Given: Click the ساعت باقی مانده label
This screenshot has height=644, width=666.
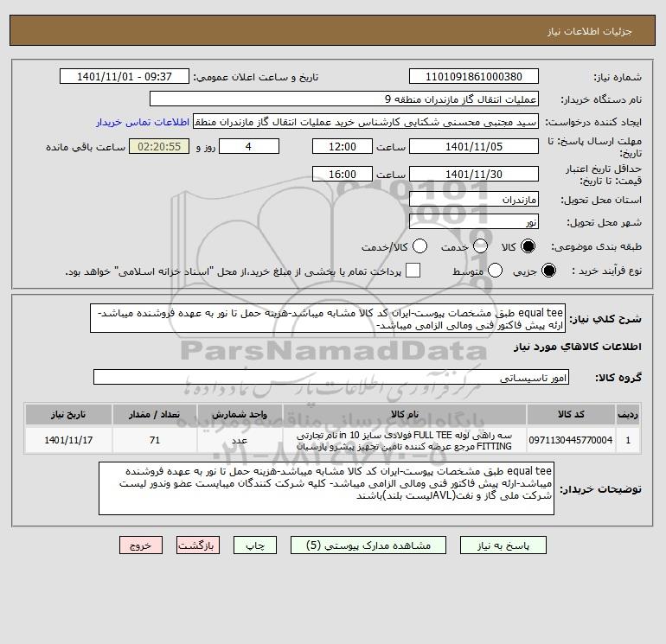Looking at the screenshot, I should 86,147.
